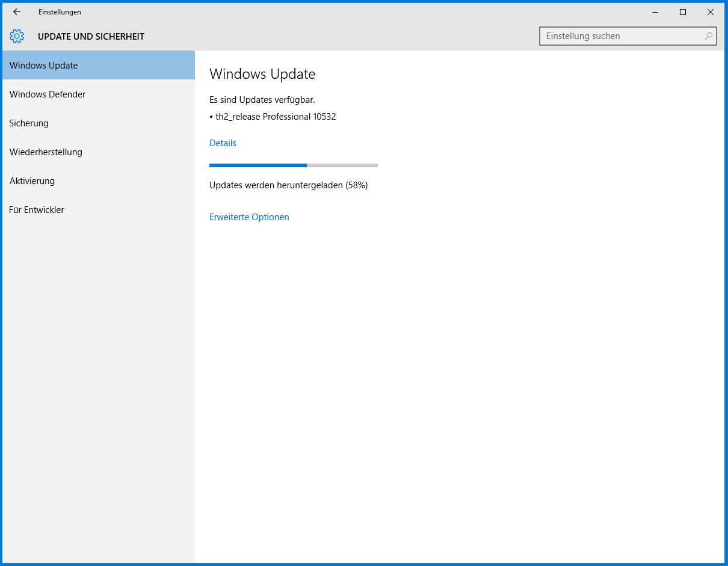Go to the Aktivierung page
The width and height of the screenshot is (728, 566).
[x=99, y=180]
